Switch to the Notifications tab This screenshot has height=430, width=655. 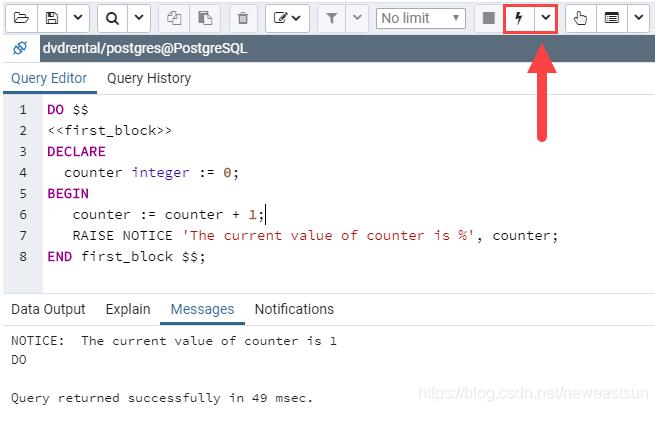coord(294,309)
